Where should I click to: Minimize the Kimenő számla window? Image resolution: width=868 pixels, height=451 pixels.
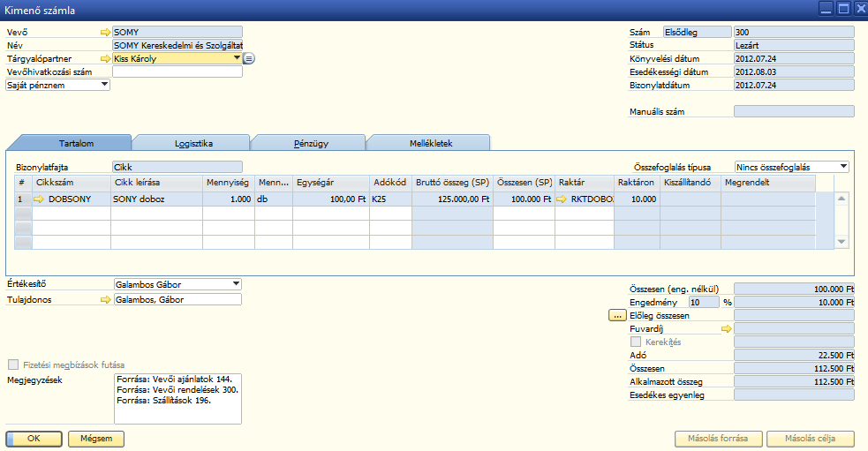(x=826, y=8)
